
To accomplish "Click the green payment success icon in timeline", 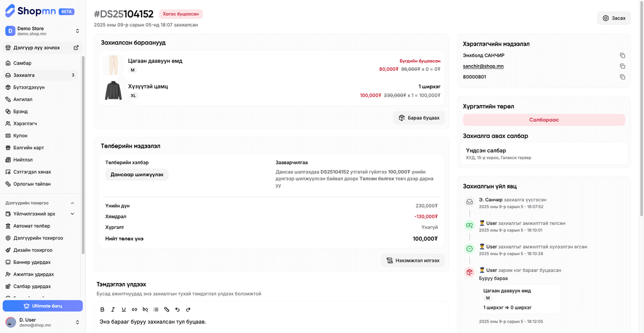I will coord(470,226).
